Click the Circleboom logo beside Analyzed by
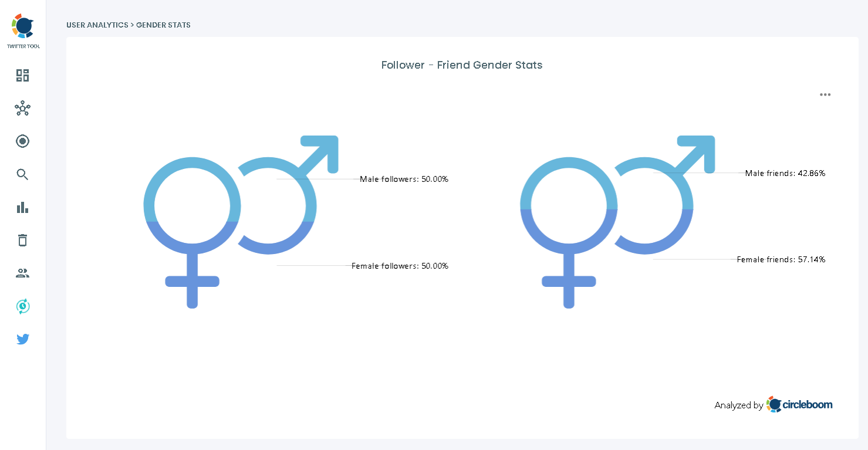The height and width of the screenshot is (450, 868). point(799,404)
